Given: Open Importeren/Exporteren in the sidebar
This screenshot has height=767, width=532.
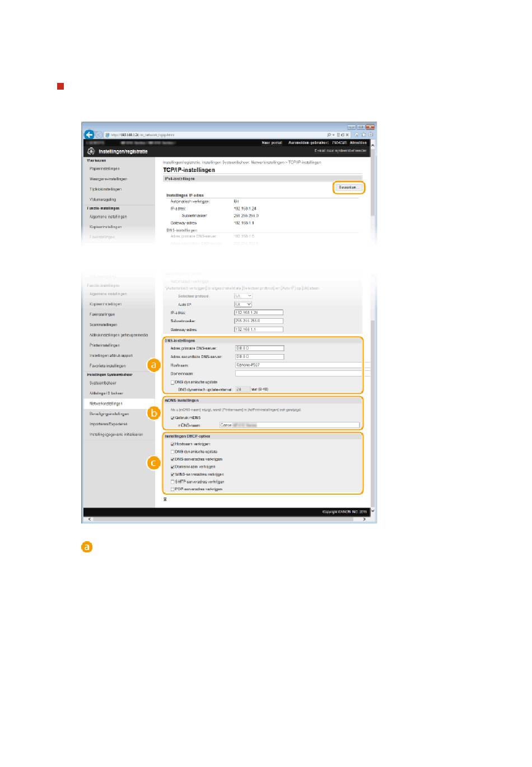Looking at the screenshot, I should [x=109, y=424].
